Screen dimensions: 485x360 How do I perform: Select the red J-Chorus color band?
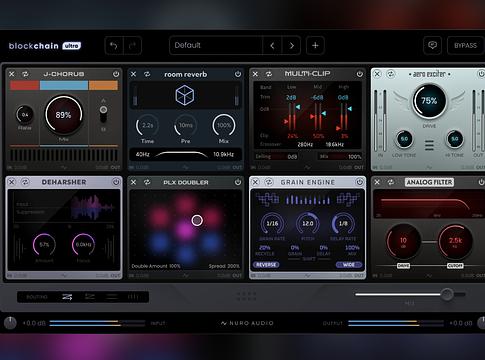tap(25, 85)
